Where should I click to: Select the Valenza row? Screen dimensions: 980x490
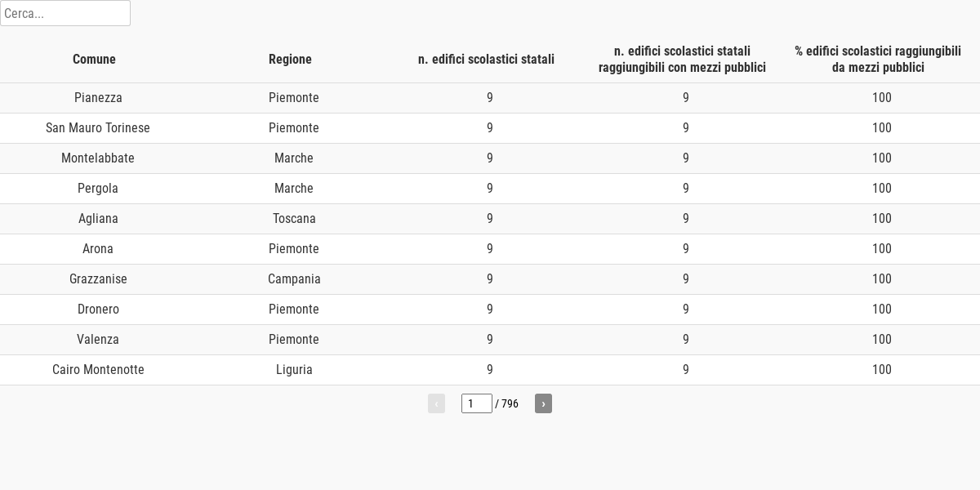tap(490, 340)
